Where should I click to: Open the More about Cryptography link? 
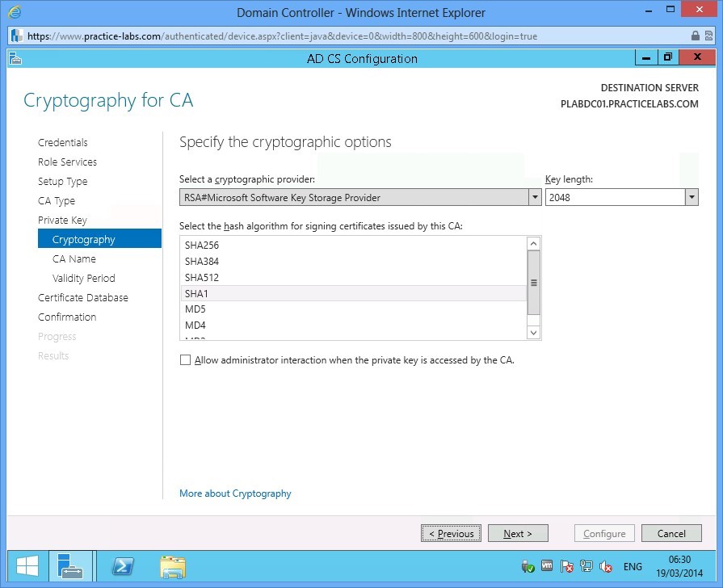(235, 493)
